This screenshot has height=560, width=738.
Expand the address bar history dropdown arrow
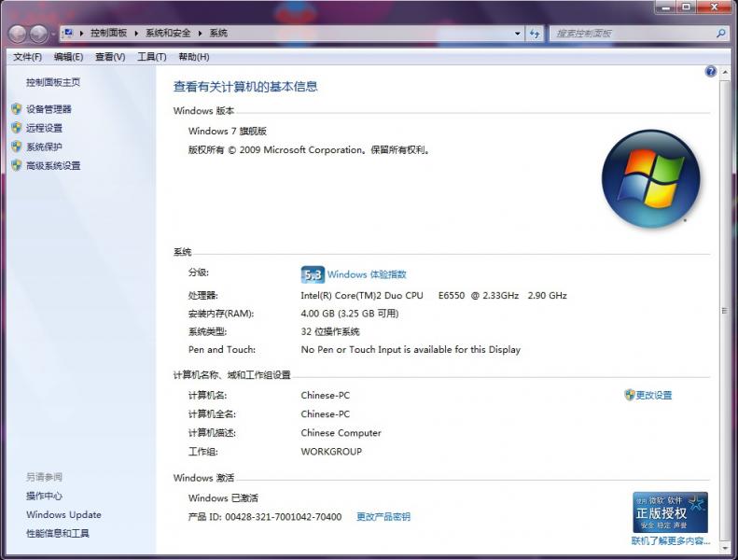click(517, 34)
